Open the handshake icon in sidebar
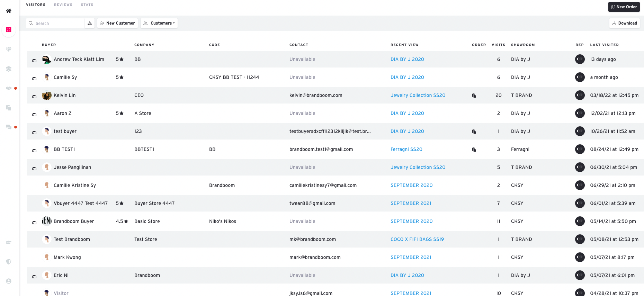 tap(9, 88)
